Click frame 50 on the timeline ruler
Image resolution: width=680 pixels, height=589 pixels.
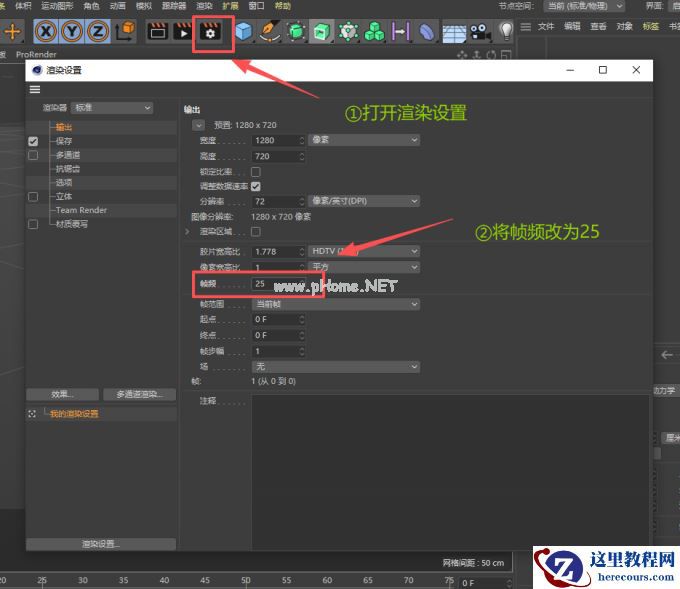(246, 580)
